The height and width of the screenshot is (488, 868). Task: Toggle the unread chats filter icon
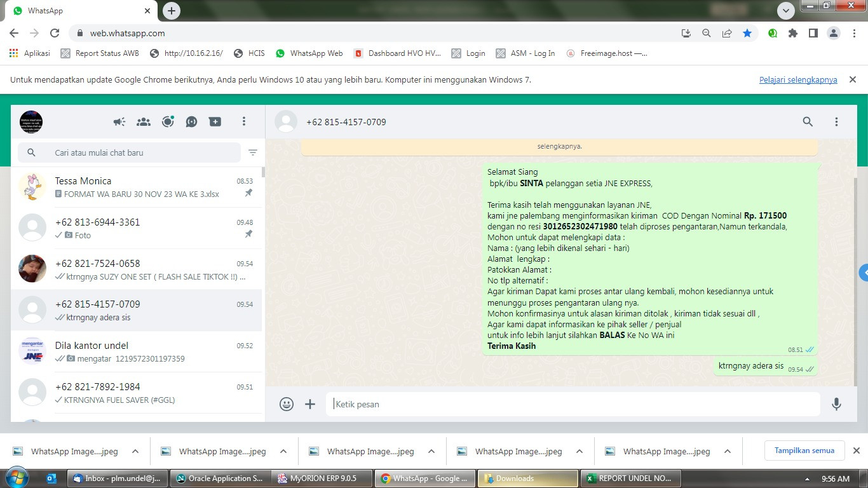253,152
